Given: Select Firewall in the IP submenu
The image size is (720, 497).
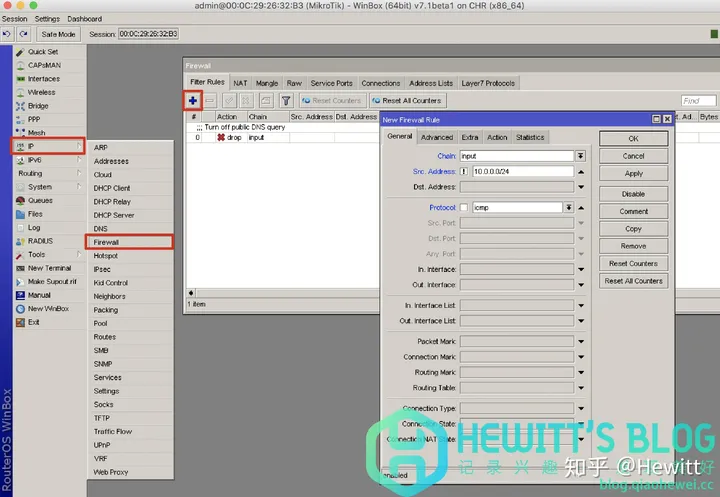Looking at the screenshot, I should point(129,242).
